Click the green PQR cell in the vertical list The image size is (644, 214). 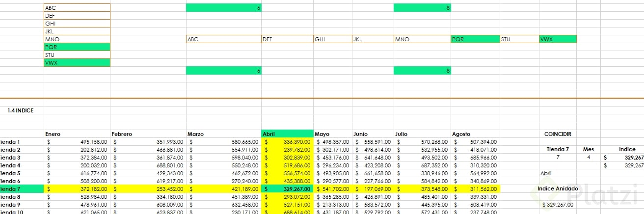(77, 47)
